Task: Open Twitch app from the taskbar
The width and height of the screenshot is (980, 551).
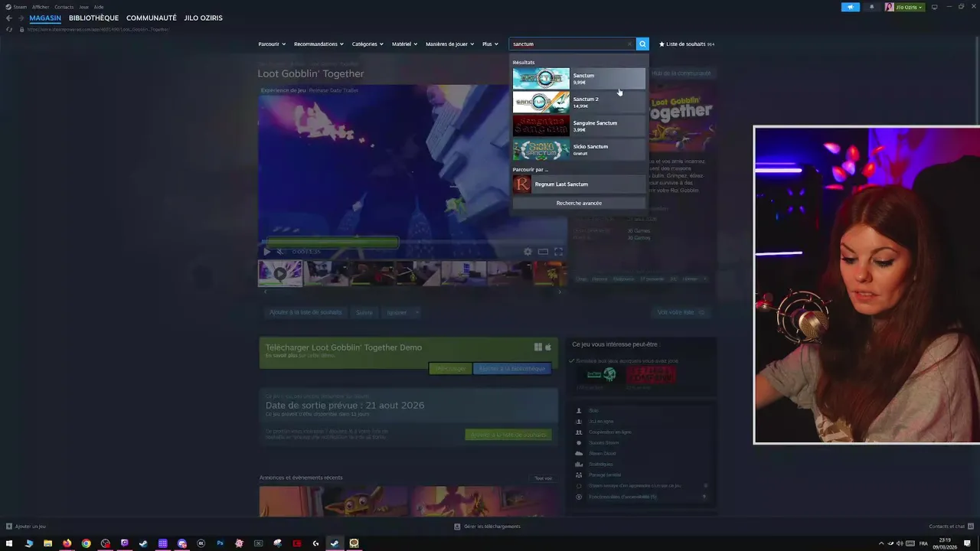Action: [124, 543]
